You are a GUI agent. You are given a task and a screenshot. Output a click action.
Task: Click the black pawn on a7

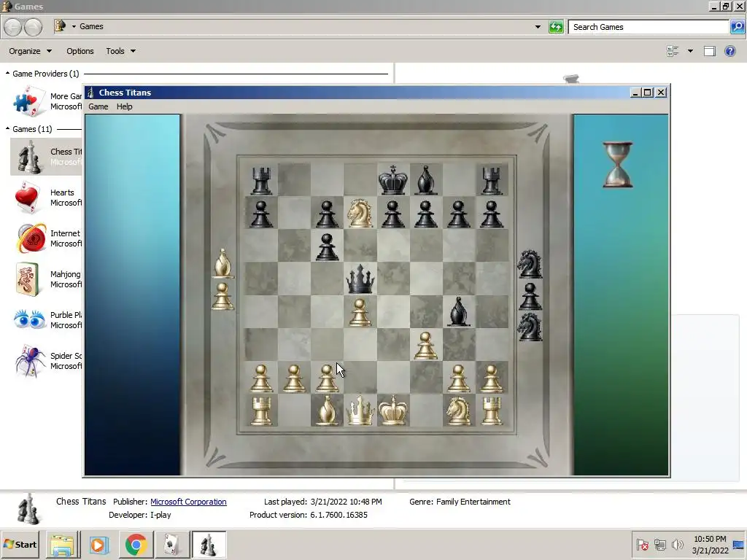(x=261, y=214)
